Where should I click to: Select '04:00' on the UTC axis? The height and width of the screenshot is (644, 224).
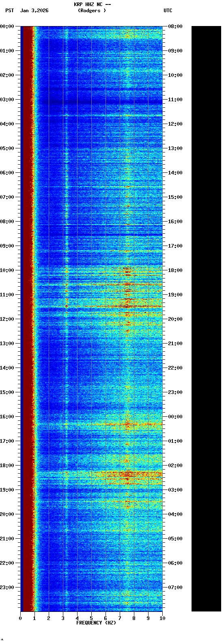175,514
